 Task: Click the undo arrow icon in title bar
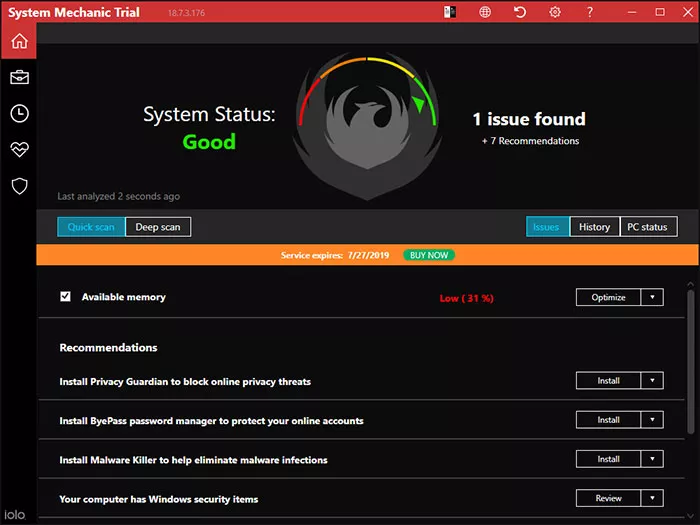520,12
